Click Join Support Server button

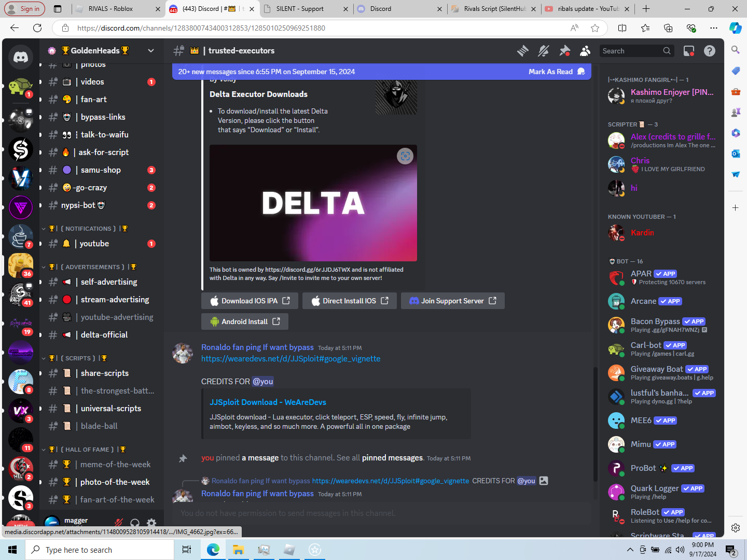[x=453, y=301]
